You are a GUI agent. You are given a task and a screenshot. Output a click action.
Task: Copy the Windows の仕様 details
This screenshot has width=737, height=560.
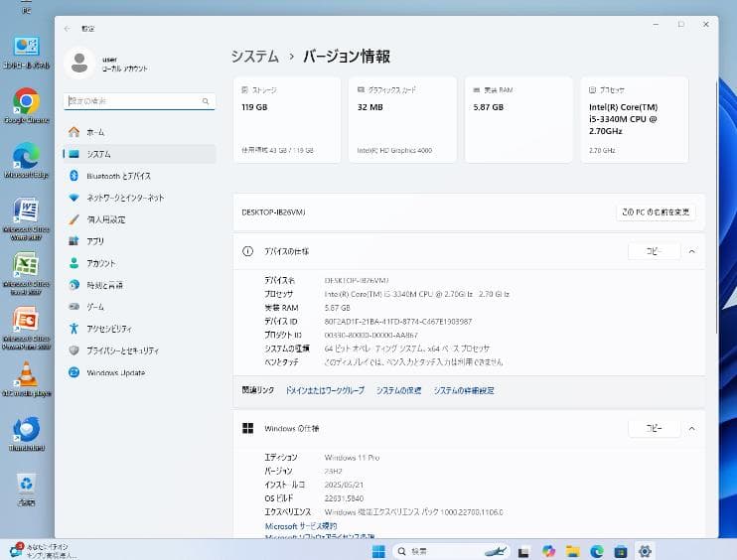point(654,429)
